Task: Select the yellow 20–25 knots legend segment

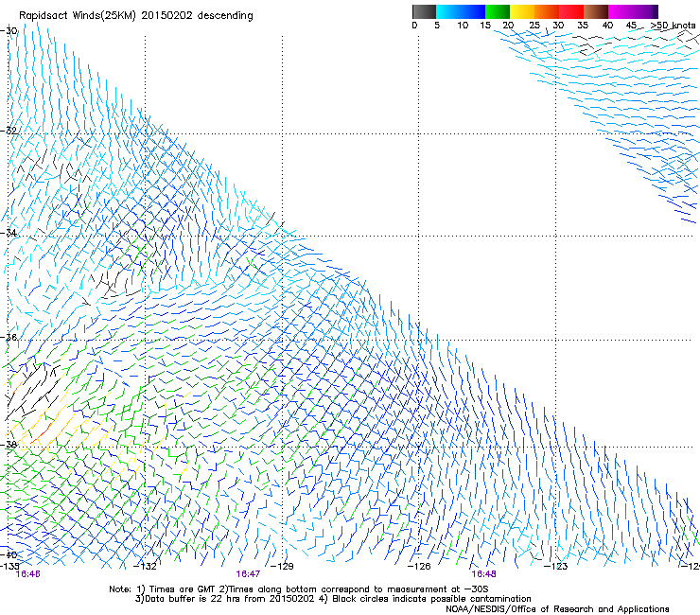Action: tap(522, 11)
